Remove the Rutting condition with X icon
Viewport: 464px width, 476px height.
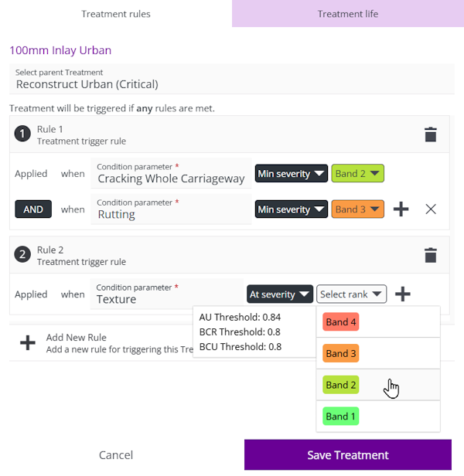pos(431,209)
